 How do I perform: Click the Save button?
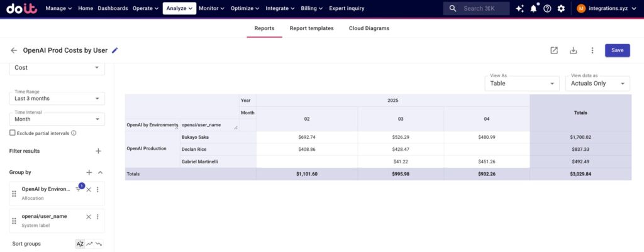click(617, 50)
